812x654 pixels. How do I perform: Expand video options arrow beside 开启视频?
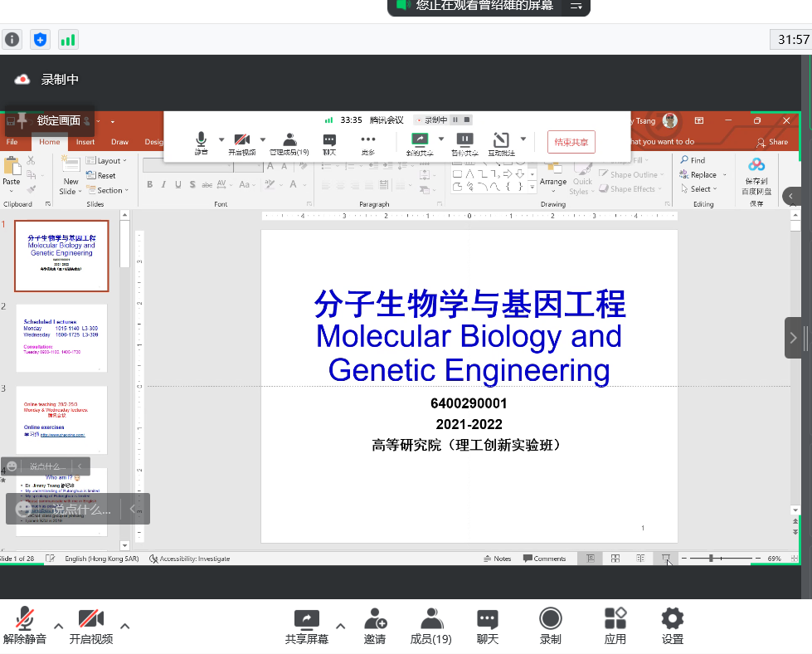[x=124, y=626]
